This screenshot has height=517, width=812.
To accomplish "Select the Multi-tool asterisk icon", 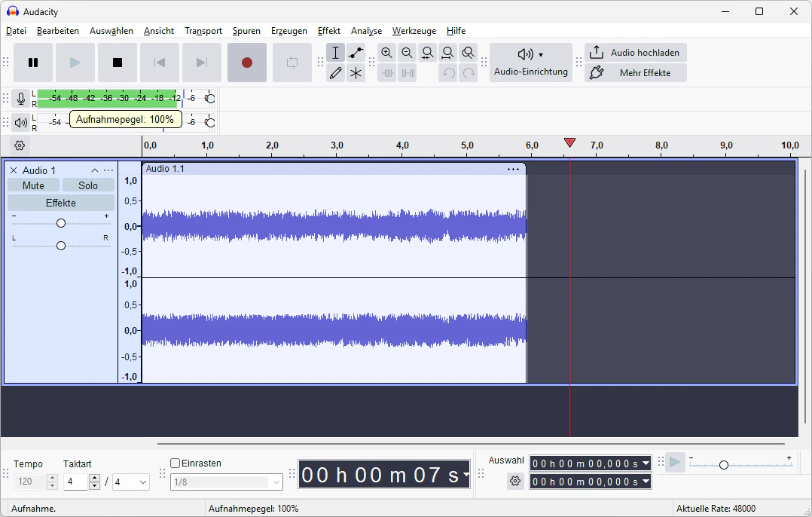I will click(x=356, y=73).
